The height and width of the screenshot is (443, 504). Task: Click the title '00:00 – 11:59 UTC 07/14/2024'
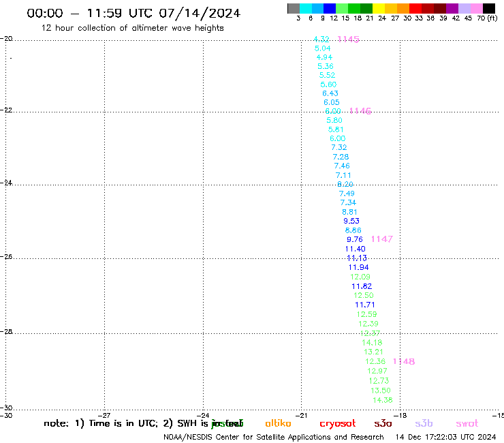click(x=133, y=13)
